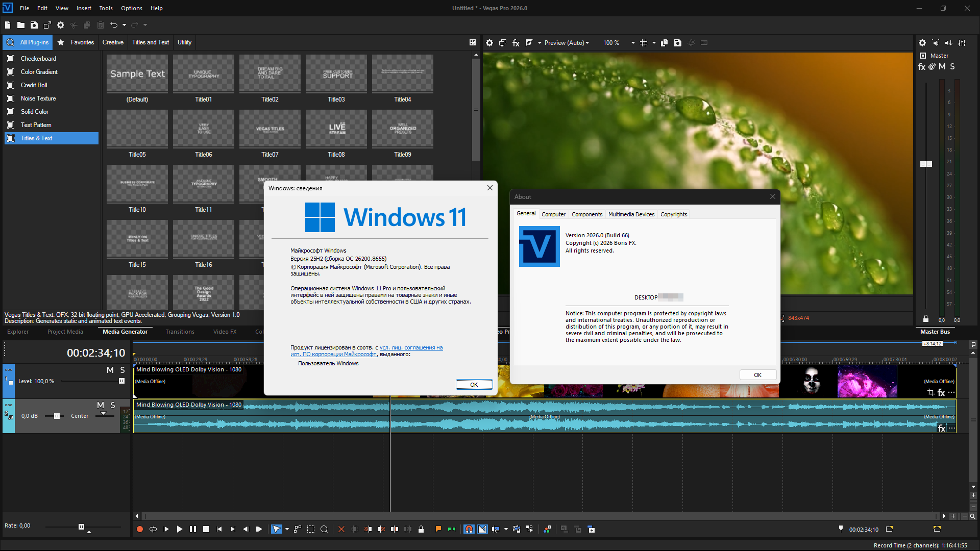Screen dimensions: 980x551
Task: Select the Zoom Edit tool magnifier
Action: [324, 530]
